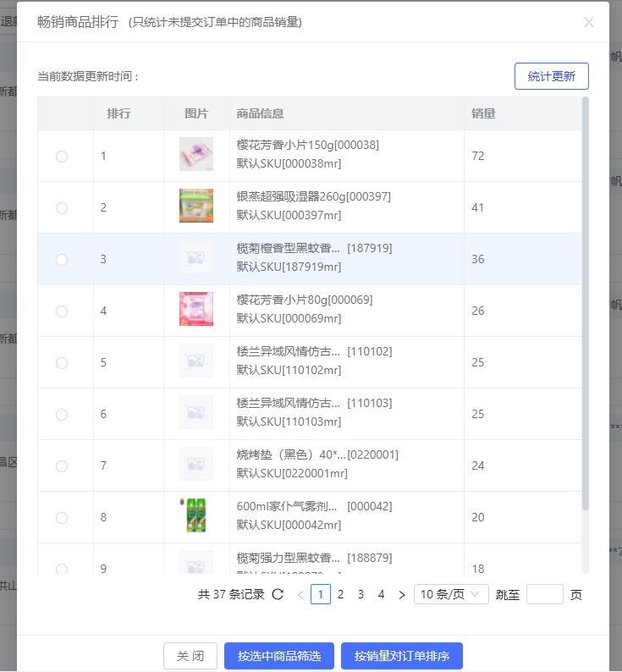Click text 默认SKU[000069mr]
The height and width of the screenshot is (672, 622).
point(289,318)
